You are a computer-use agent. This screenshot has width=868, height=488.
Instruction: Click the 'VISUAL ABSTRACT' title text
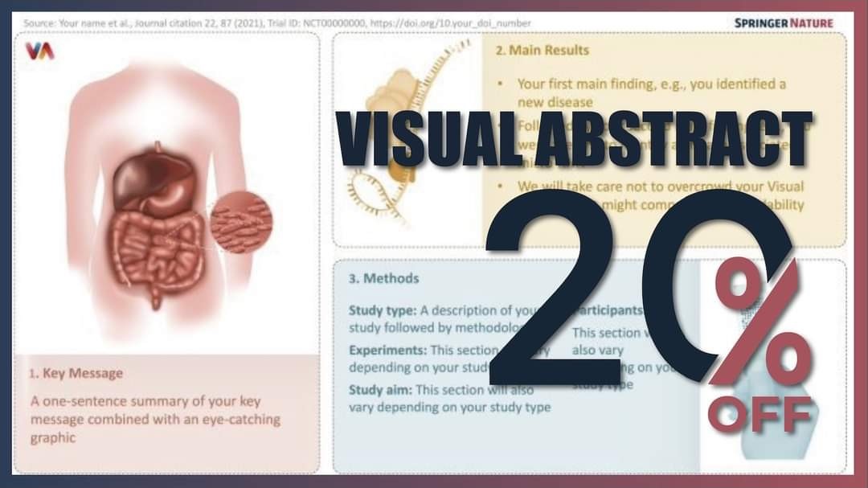pos(574,140)
